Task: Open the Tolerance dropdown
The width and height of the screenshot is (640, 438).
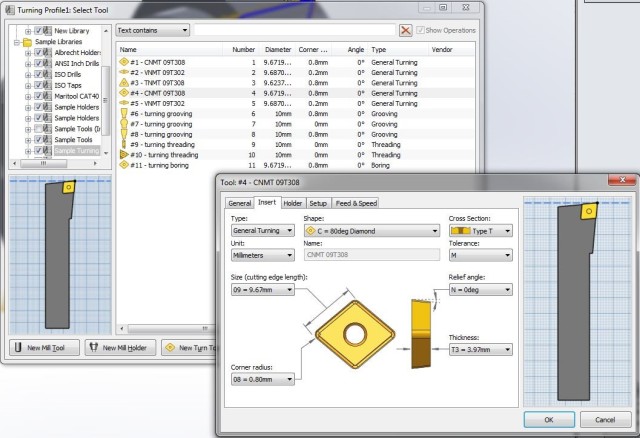Action: click(480, 255)
